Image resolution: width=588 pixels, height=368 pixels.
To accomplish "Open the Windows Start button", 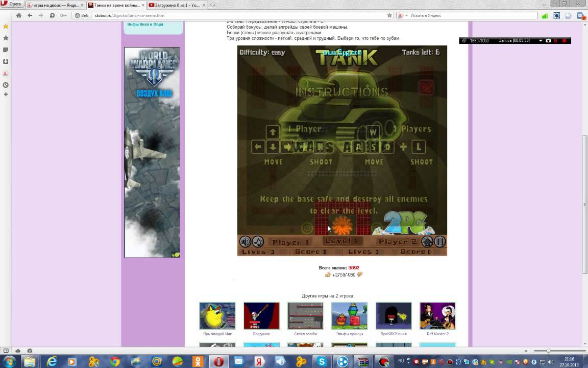I will pos(9,362).
